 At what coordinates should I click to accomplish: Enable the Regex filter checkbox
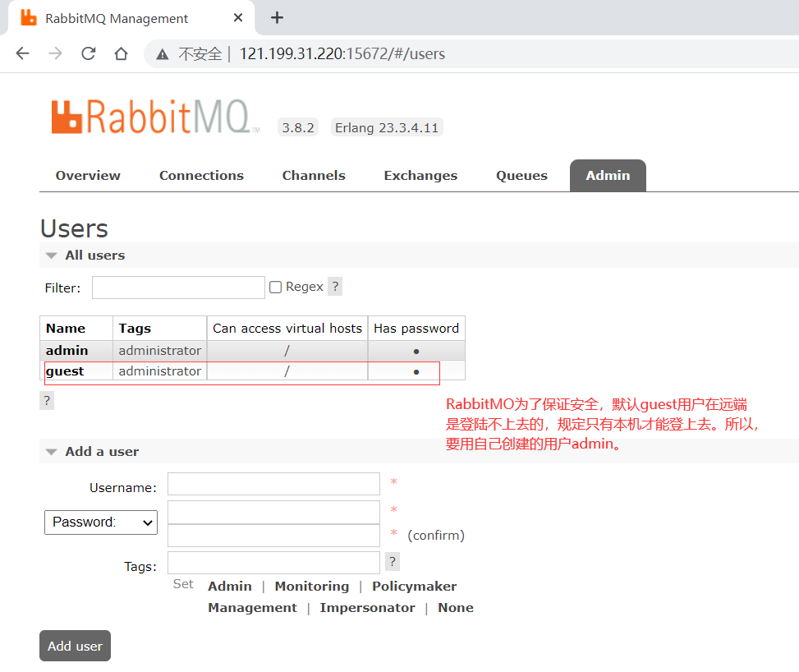click(276, 287)
